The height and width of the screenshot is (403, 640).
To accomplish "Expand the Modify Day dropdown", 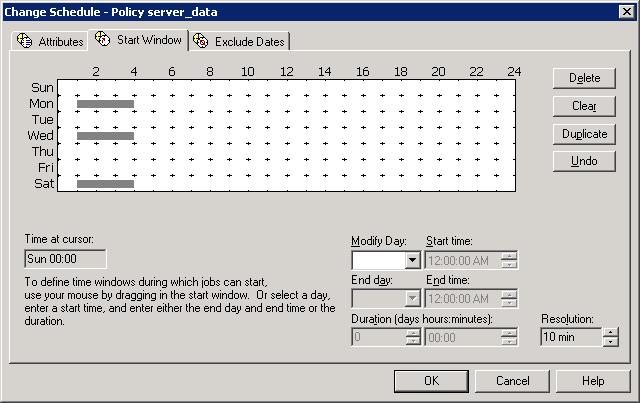I will pos(412,261).
